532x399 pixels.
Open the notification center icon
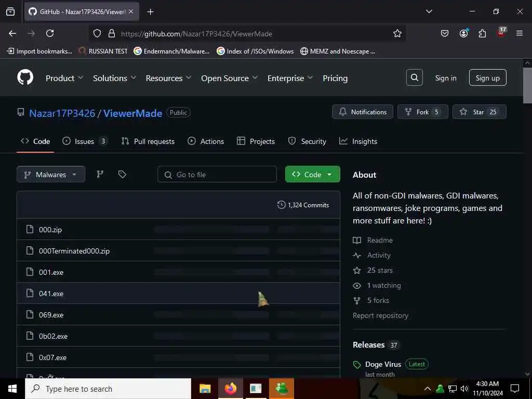tap(515, 389)
